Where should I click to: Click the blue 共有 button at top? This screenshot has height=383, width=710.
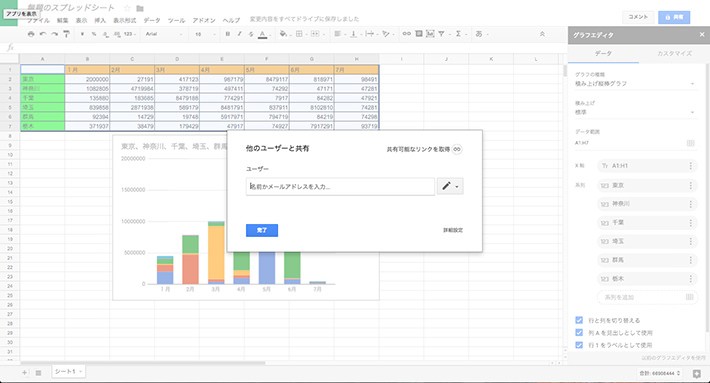pos(674,17)
